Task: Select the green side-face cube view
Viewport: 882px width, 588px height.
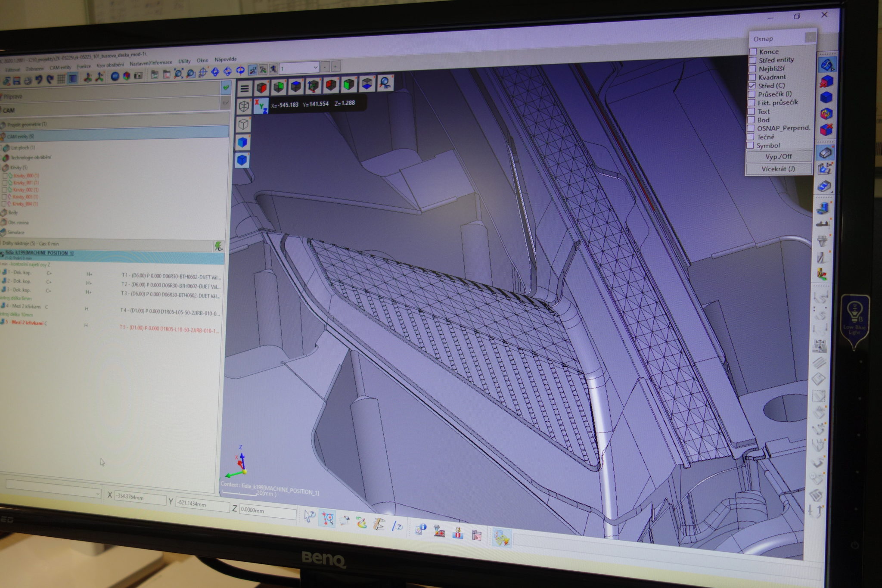Action: pos(279,87)
